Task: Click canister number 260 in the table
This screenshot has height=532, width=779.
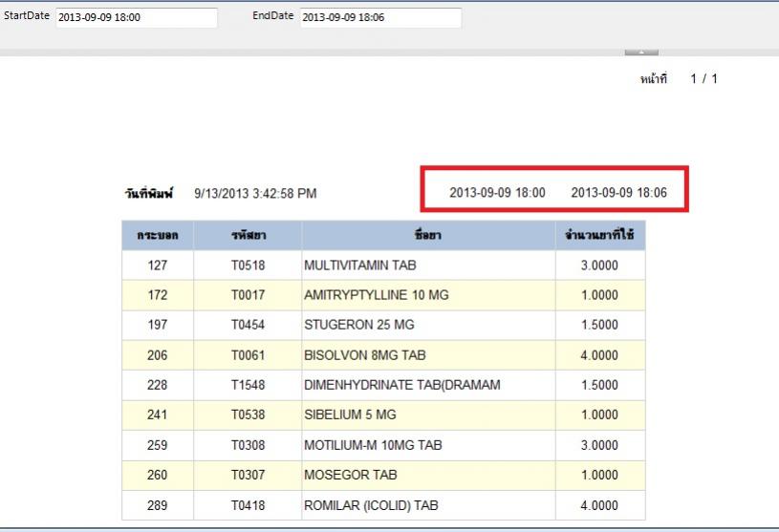Action: pyautogui.click(x=158, y=475)
